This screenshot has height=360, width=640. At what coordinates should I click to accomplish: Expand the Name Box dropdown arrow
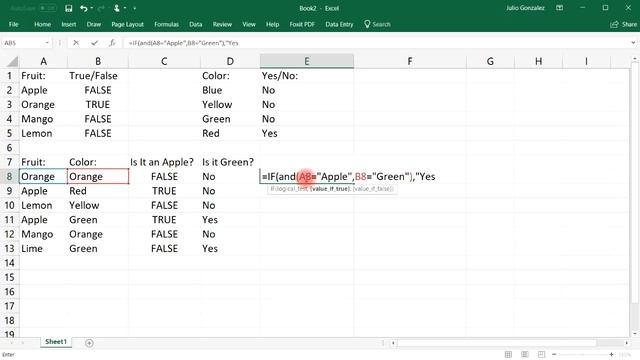47,43
